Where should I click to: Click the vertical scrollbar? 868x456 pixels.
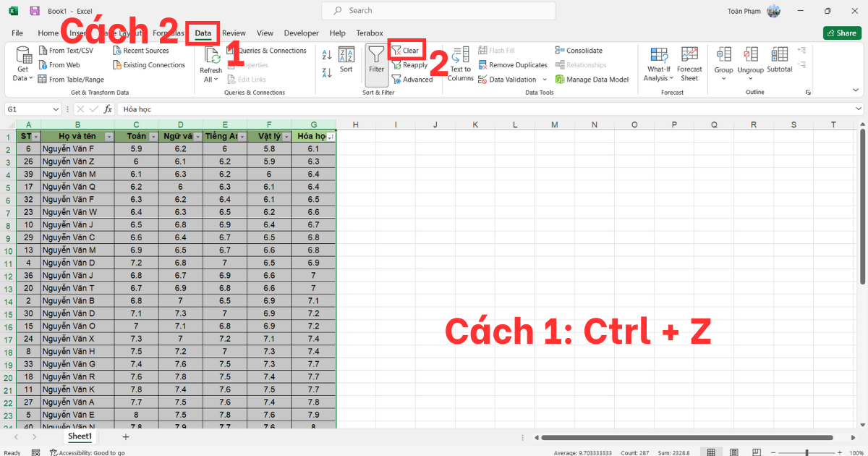[x=862, y=206]
